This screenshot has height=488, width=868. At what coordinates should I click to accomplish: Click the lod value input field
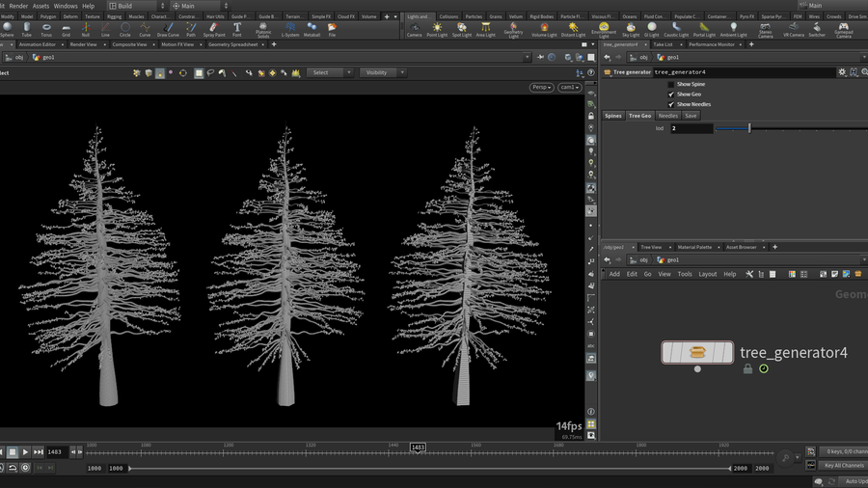coord(692,128)
